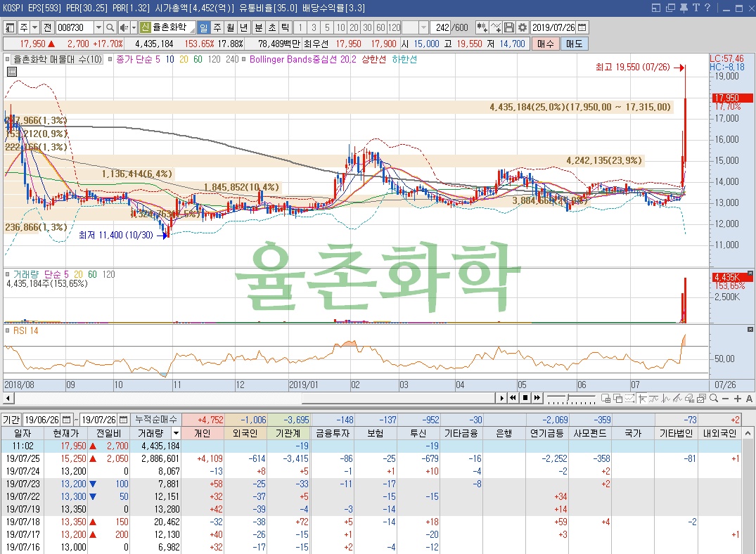Screen dimensions: 756x554
Task: Click the end date calendar icon
Action: [x=124, y=420]
